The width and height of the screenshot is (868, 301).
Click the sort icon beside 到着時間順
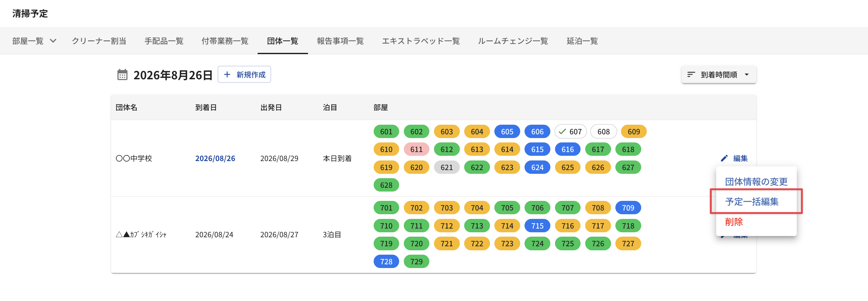pos(691,74)
